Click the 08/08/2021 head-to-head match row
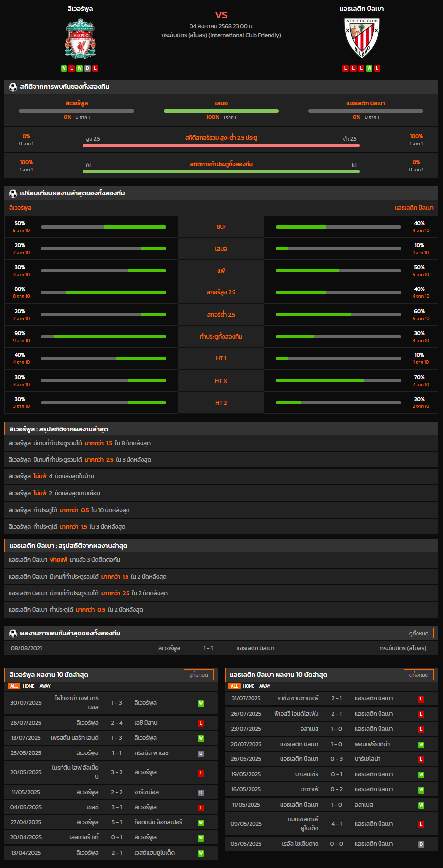This screenshot has height=868, width=443. coord(221,648)
